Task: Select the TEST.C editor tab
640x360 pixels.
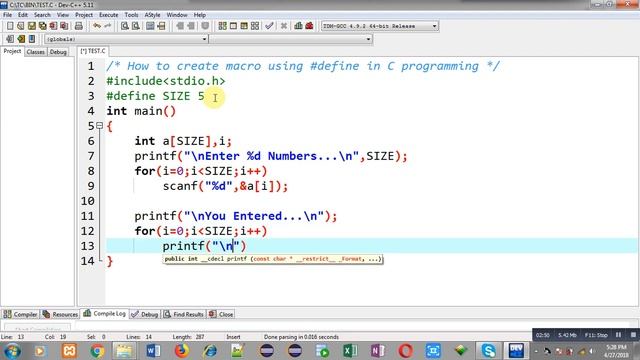Action: [93, 51]
